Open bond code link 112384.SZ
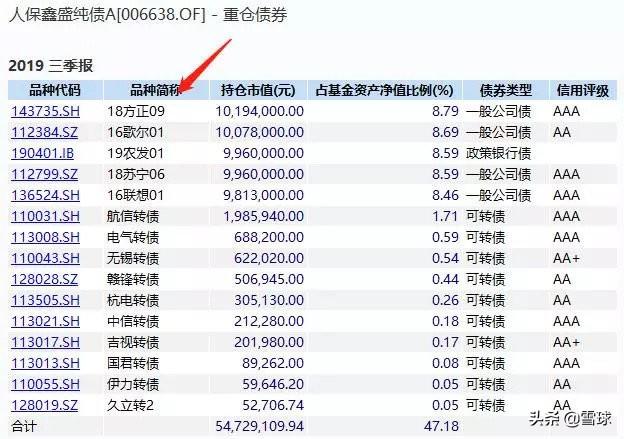This screenshot has width=624, height=439. coord(45,133)
